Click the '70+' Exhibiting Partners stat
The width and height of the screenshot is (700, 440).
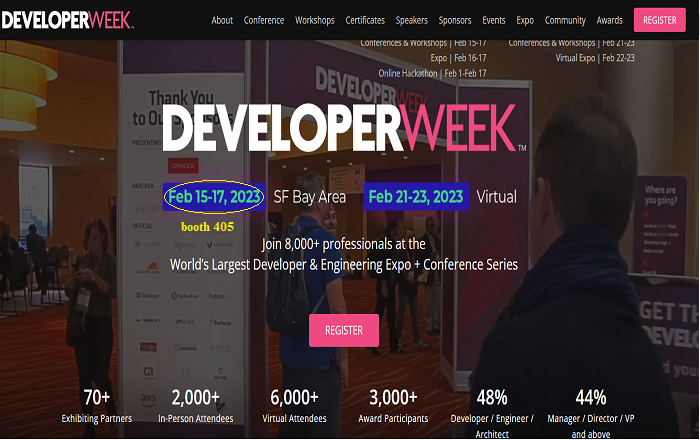coord(96,397)
